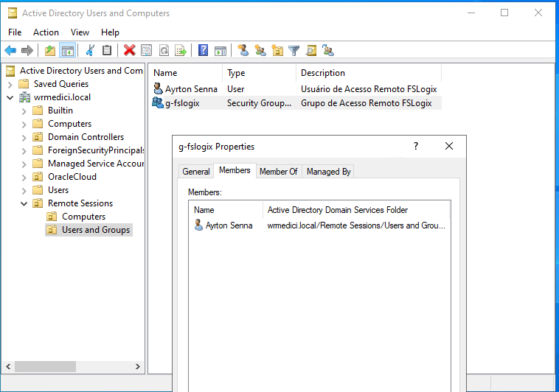Click the tree scrollbar right arrow
Viewport: 559px width, 392px height.
coord(138,366)
